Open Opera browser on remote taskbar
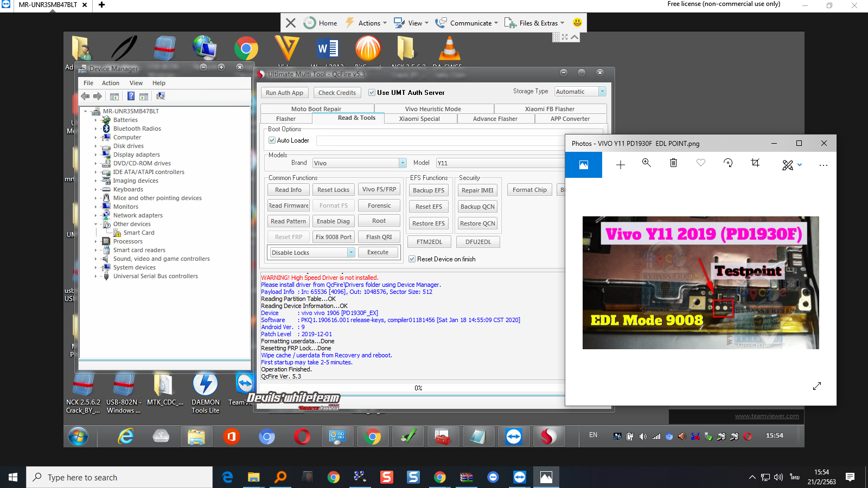This screenshot has width=868, height=488. 302,436
